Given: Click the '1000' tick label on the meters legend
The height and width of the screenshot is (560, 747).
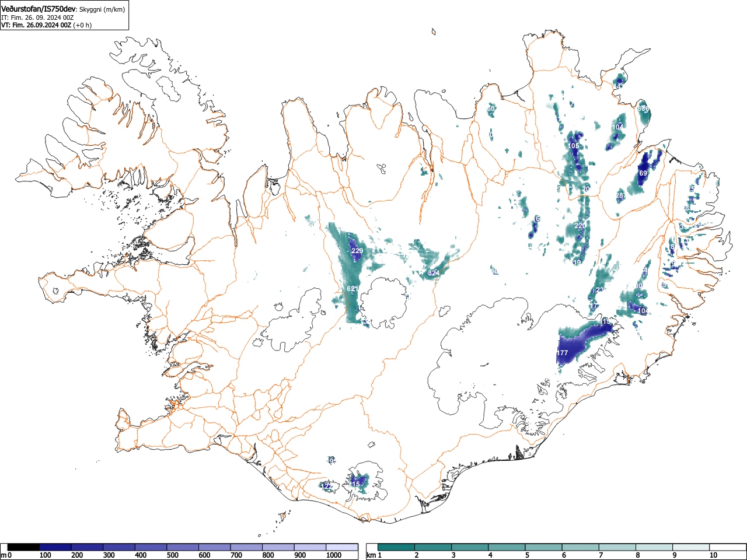Looking at the screenshot, I should click(x=334, y=555).
